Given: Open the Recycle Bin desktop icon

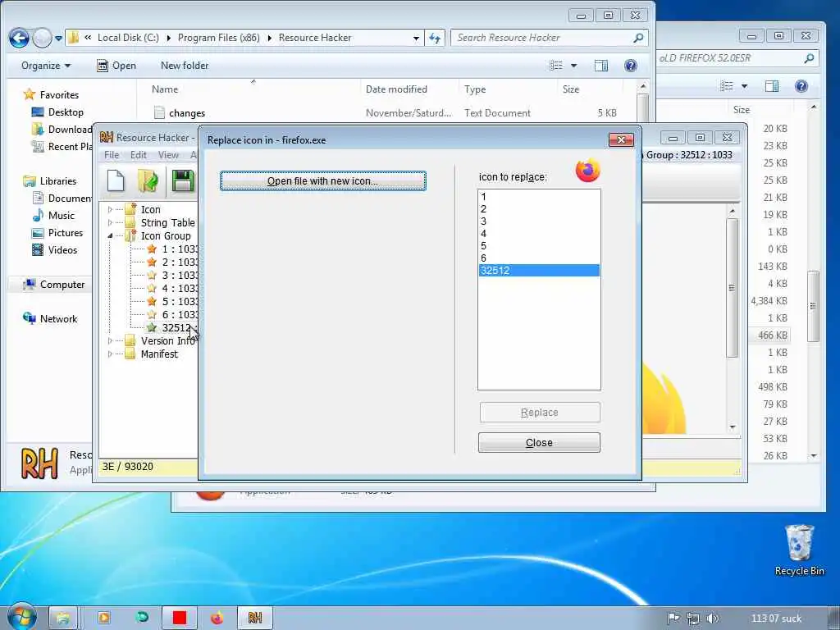Looking at the screenshot, I should click(799, 550).
